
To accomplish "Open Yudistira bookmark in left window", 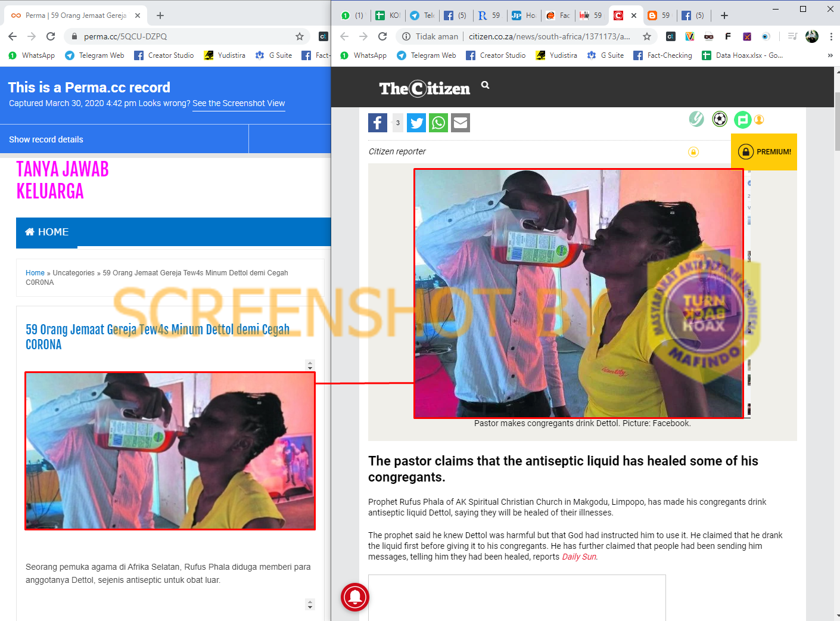I will [225, 55].
